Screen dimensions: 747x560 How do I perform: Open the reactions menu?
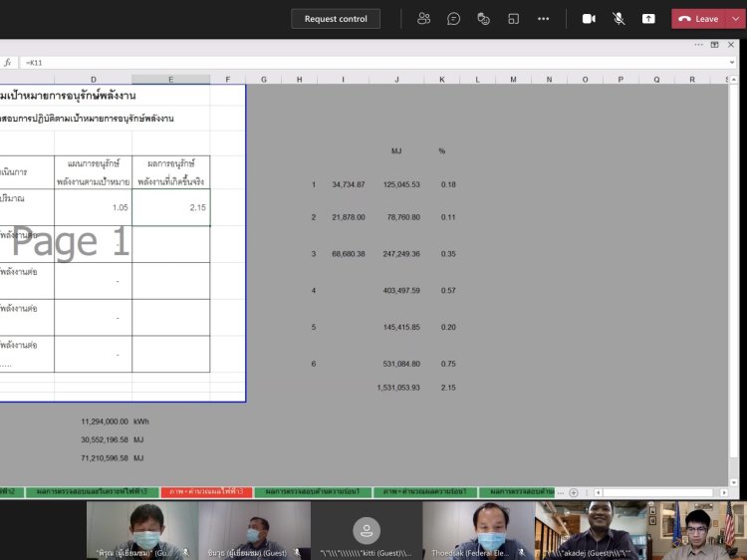coord(483,19)
